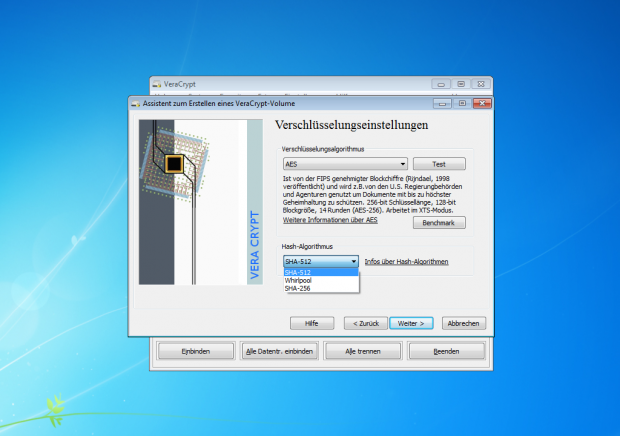Choose SHA-256 in the hash dropdown list

298,288
